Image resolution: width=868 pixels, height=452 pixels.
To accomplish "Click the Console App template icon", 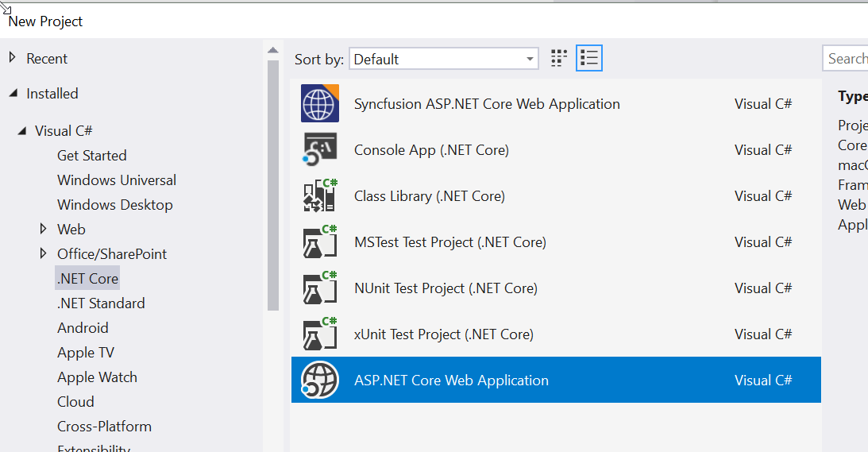I will tap(320, 149).
